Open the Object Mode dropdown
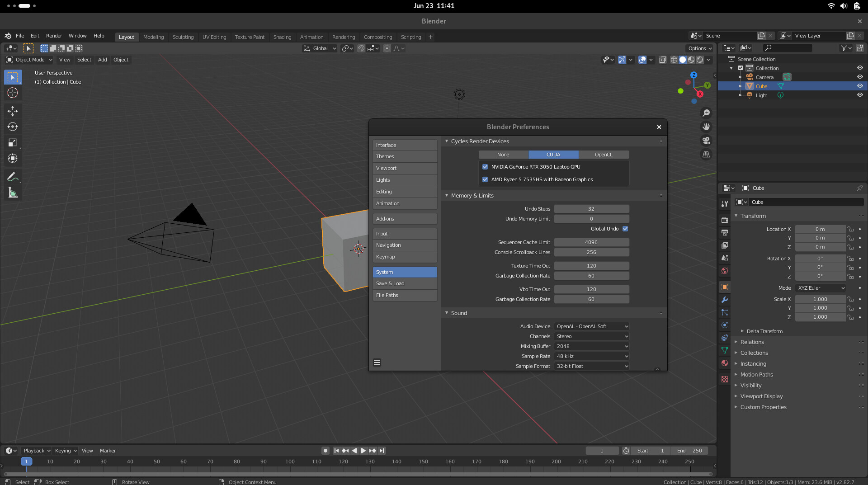Screen dimensions: 868x485 [x=29, y=60]
